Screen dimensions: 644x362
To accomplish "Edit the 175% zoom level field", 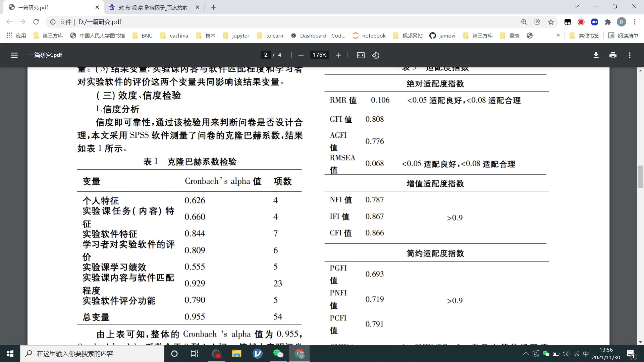I will pyautogui.click(x=320, y=55).
